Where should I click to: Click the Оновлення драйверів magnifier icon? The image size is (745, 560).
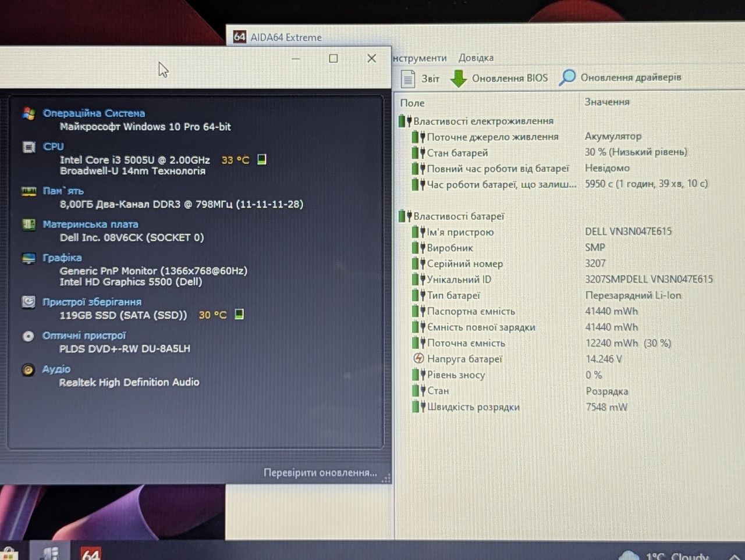tap(567, 78)
